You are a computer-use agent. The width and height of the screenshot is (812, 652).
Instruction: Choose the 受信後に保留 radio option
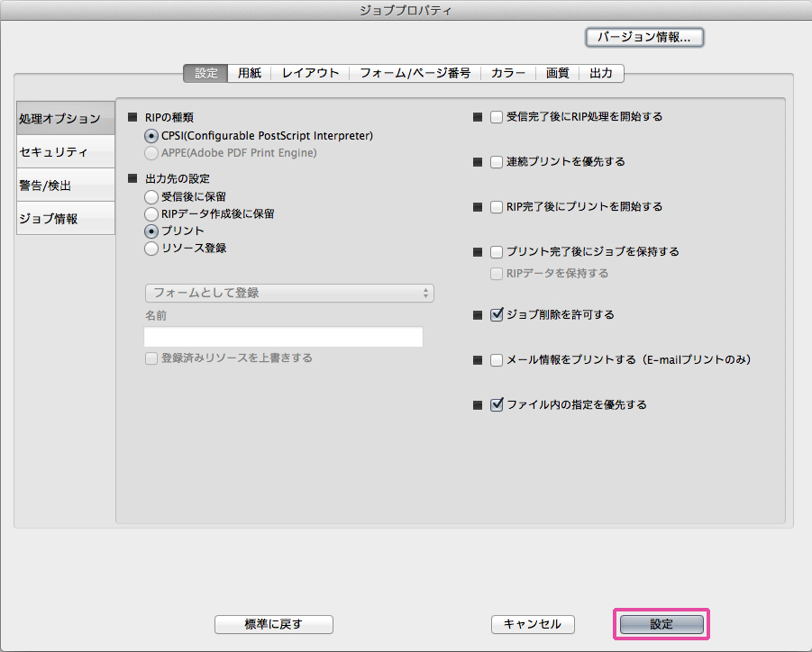151,196
